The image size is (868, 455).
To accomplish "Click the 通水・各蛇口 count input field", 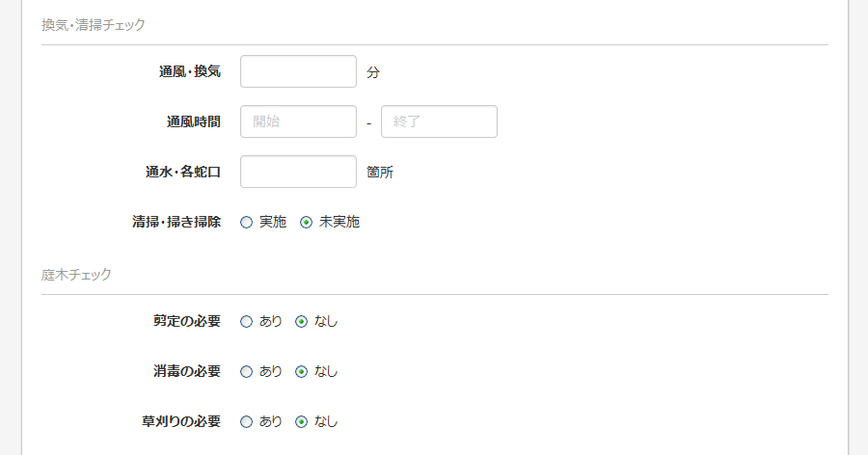I will 298,172.
